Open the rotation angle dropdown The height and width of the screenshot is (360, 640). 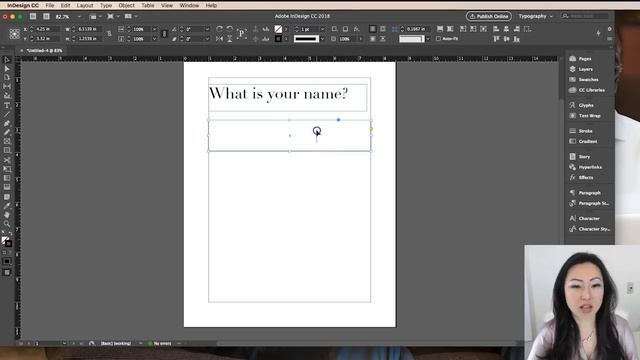coord(207,29)
